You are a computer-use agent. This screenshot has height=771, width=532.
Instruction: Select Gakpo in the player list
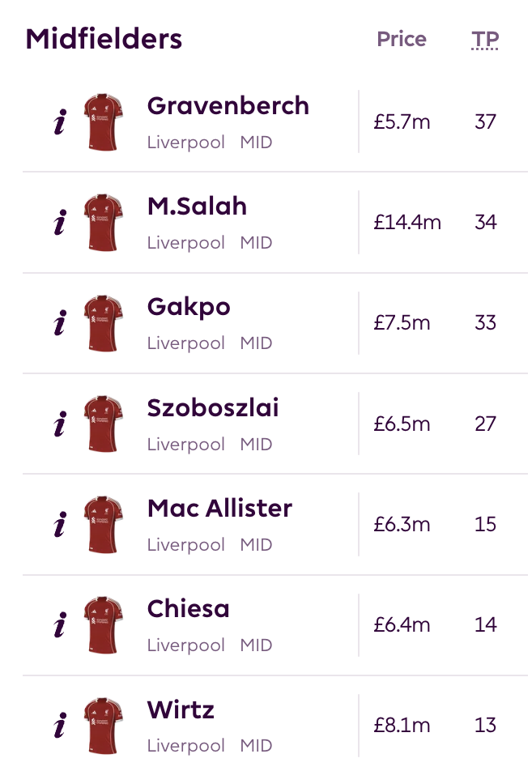(189, 307)
